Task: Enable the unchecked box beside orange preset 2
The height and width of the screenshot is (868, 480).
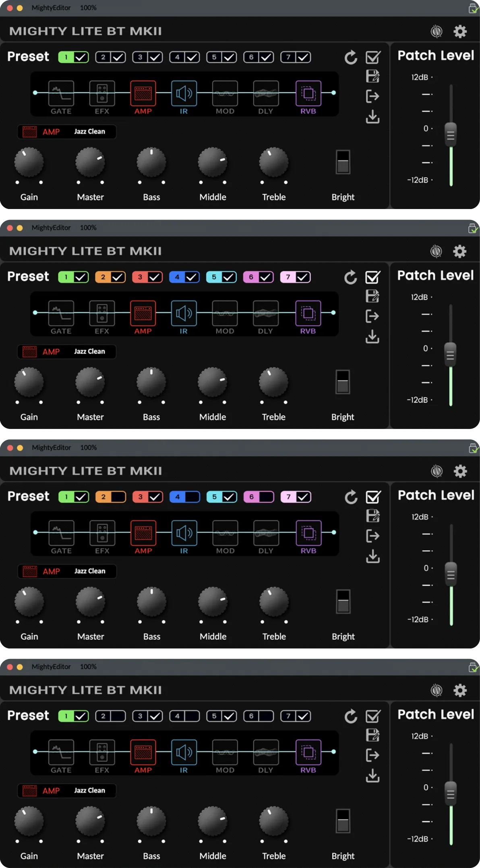Action: [118, 497]
